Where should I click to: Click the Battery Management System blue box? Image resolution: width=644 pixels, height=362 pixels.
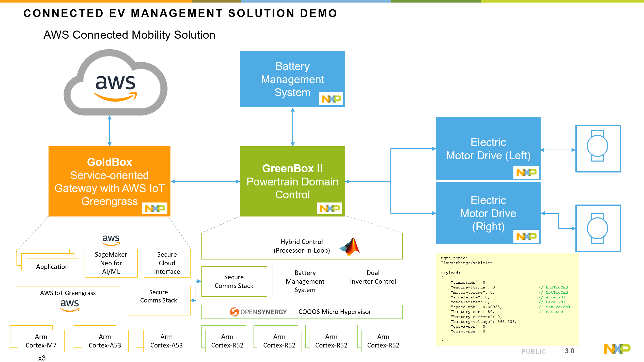(292, 79)
